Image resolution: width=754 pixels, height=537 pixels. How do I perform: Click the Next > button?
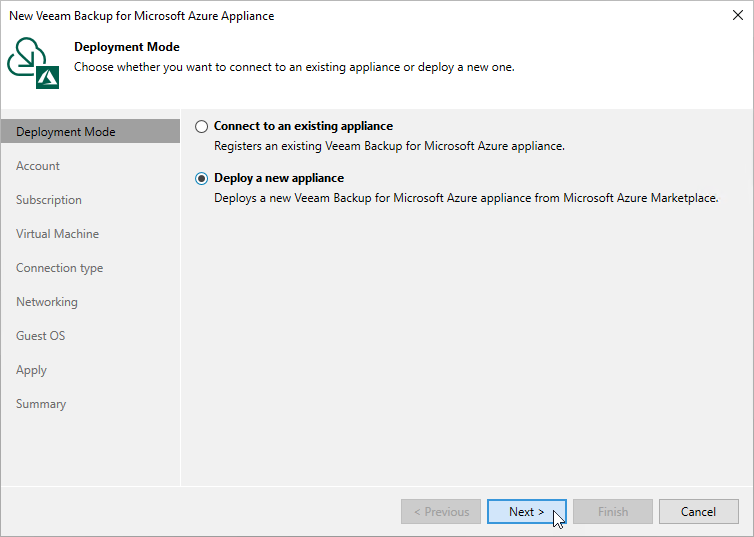click(x=527, y=512)
